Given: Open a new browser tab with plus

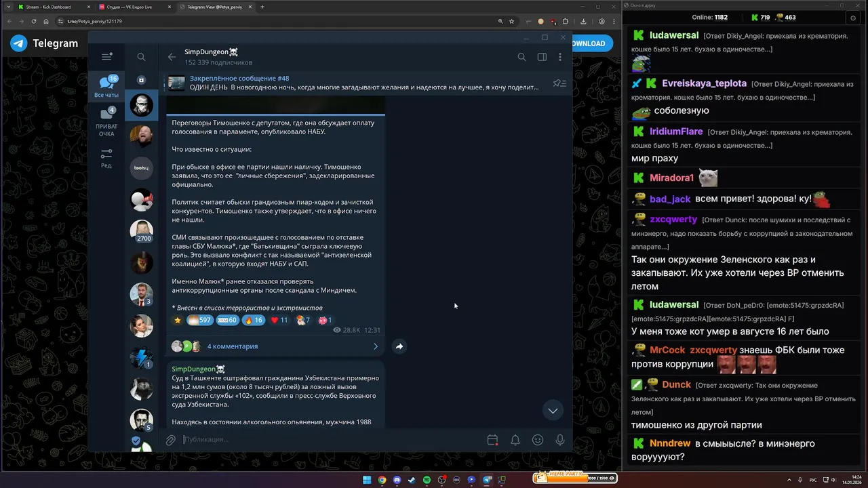Looking at the screenshot, I should click(262, 7).
